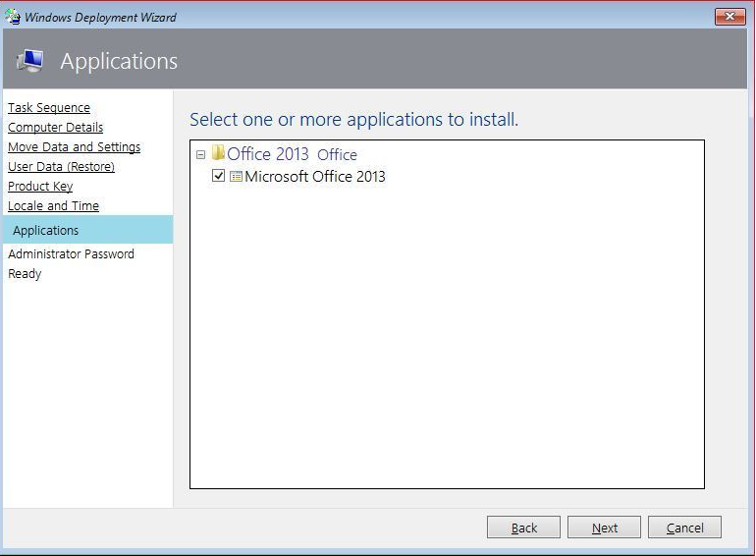Click Administrator Password in the step list
Screen dimensions: 756x556
coord(71,254)
